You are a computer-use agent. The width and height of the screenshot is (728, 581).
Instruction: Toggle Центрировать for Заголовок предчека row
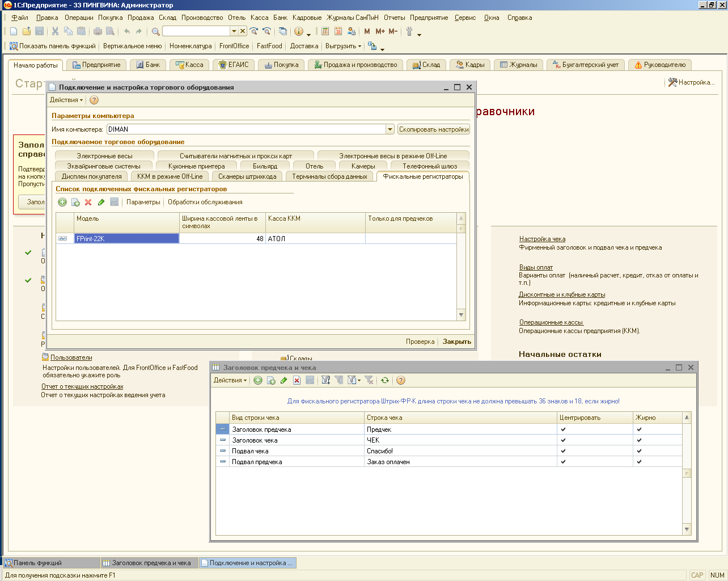563,430
